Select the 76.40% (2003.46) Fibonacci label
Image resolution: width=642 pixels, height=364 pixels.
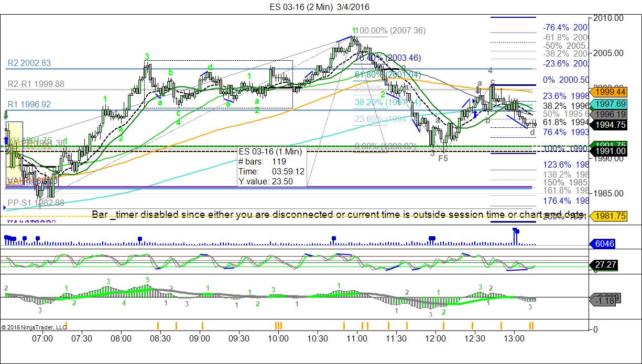pos(389,58)
